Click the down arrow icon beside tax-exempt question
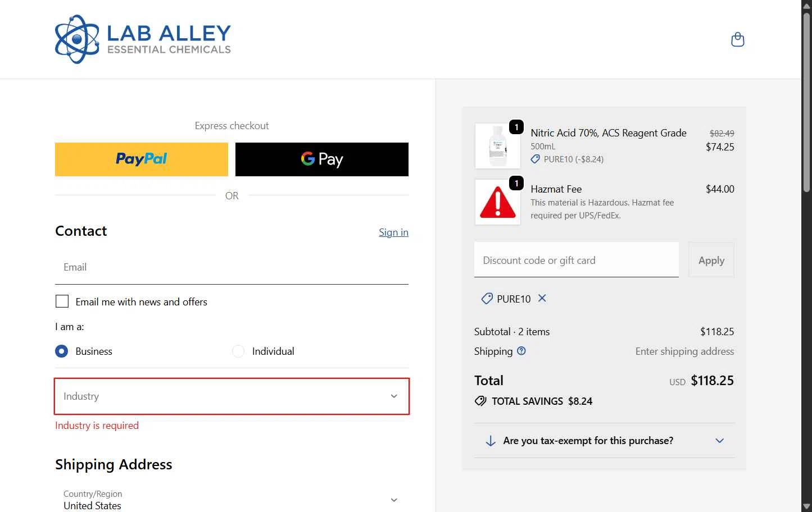Image resolution: width=812 pixels, height=512 pixels. (491, 441)
